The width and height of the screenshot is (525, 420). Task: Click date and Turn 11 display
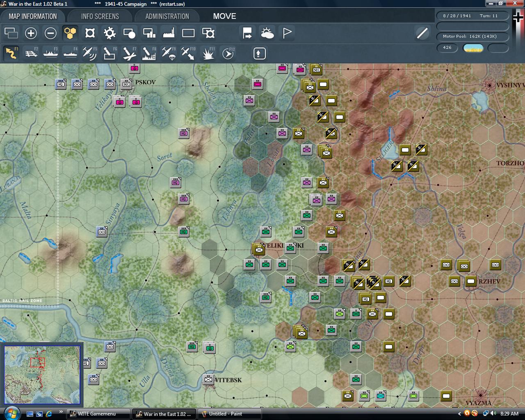[x=472, y=16]
